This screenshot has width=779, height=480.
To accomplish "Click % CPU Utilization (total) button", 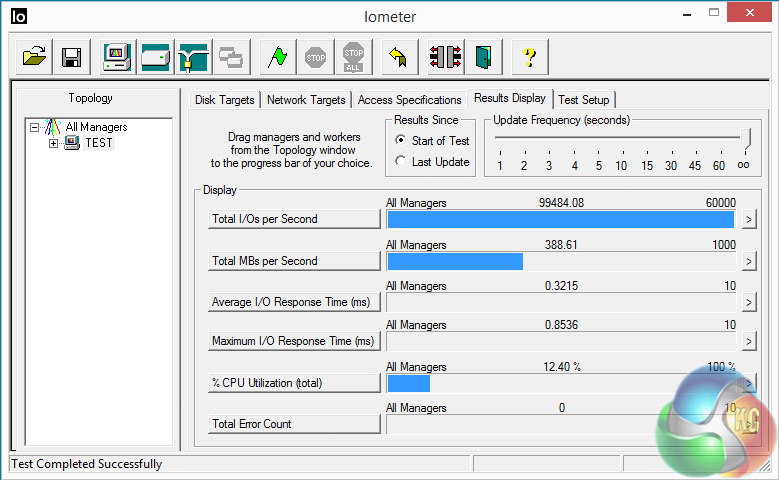I will point(294,383).
